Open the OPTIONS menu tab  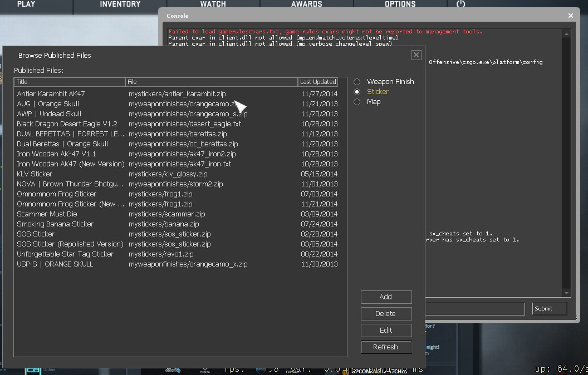(400, 4)
